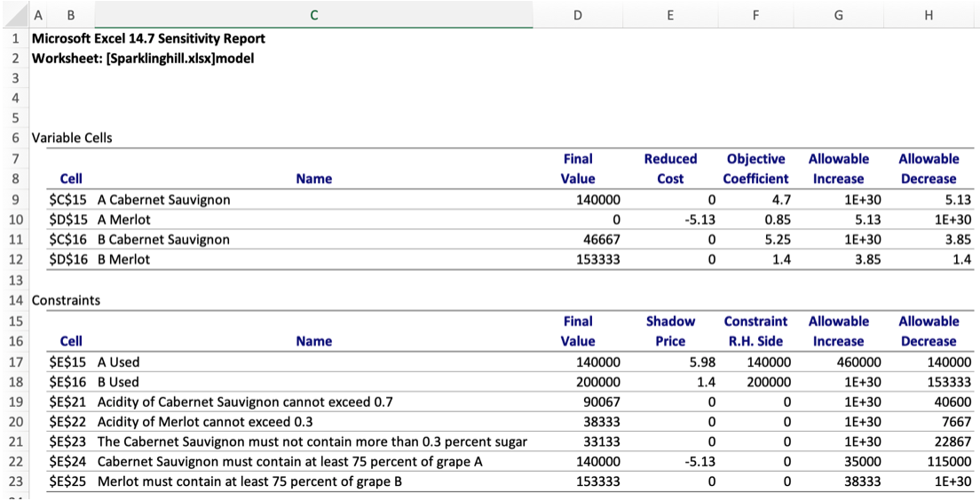Viewport: 980px width, 501px height.
Task: Click final value 46667 for B Cabernet
Action: pos(601,240)
